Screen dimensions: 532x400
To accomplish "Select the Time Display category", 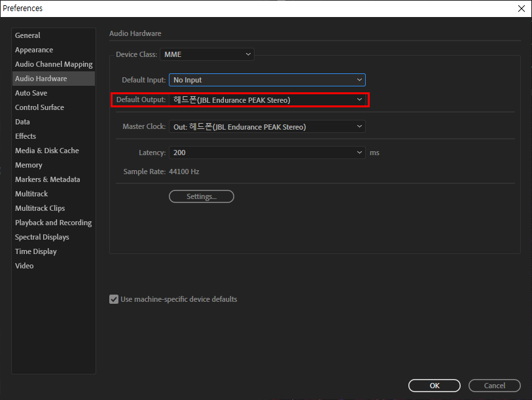I will tap(53, 251).
